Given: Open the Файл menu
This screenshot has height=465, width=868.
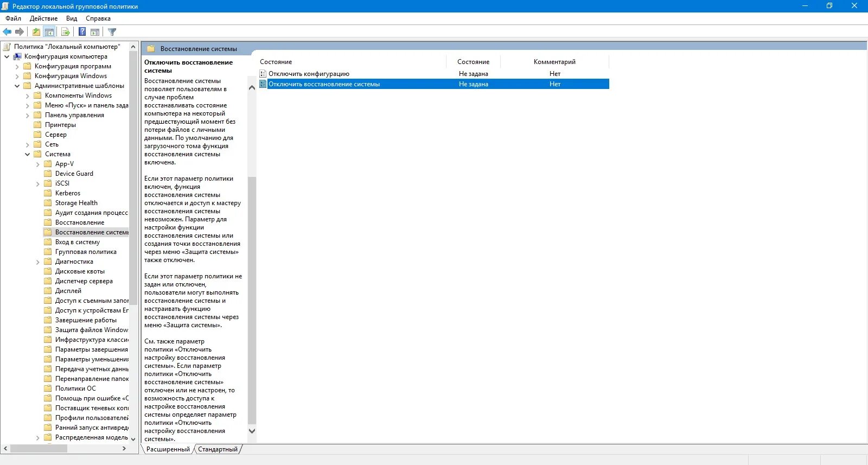Looking at the screenshot, I should point(14,18).
